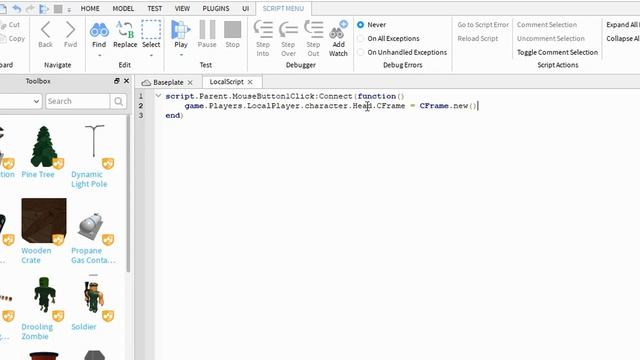This screenshot has width=640, height=360.
Task: Click Collapse All folds
Action: point(623,38)
